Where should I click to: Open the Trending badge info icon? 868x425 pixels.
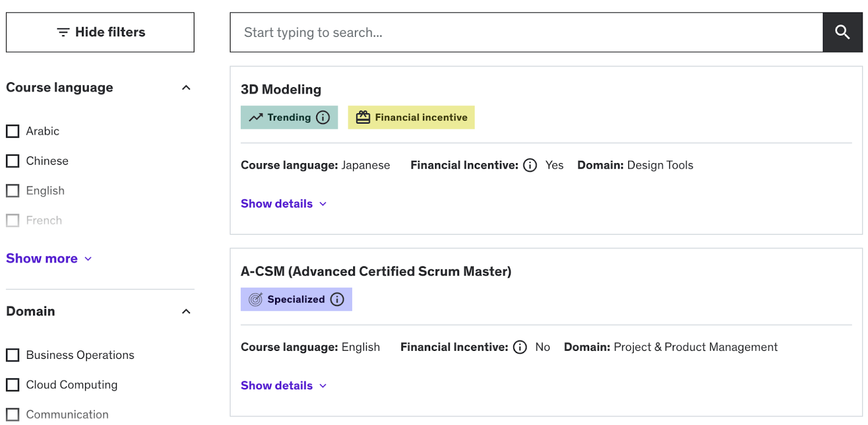tap(323, 118)
